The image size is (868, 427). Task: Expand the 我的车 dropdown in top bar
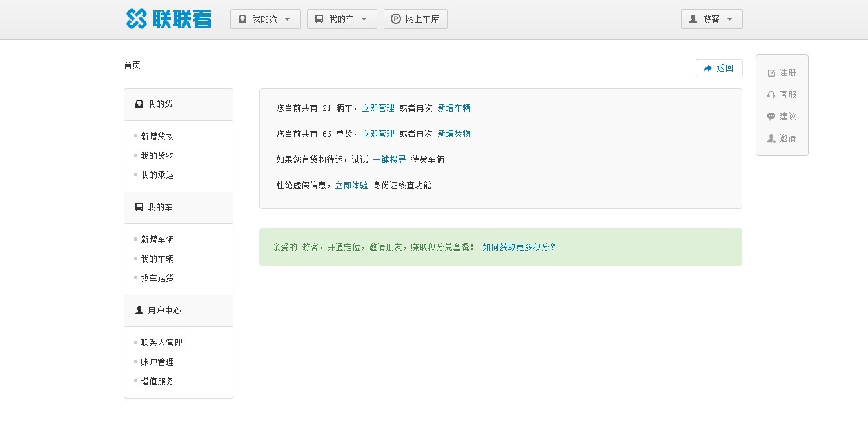(x=342, y=19)
